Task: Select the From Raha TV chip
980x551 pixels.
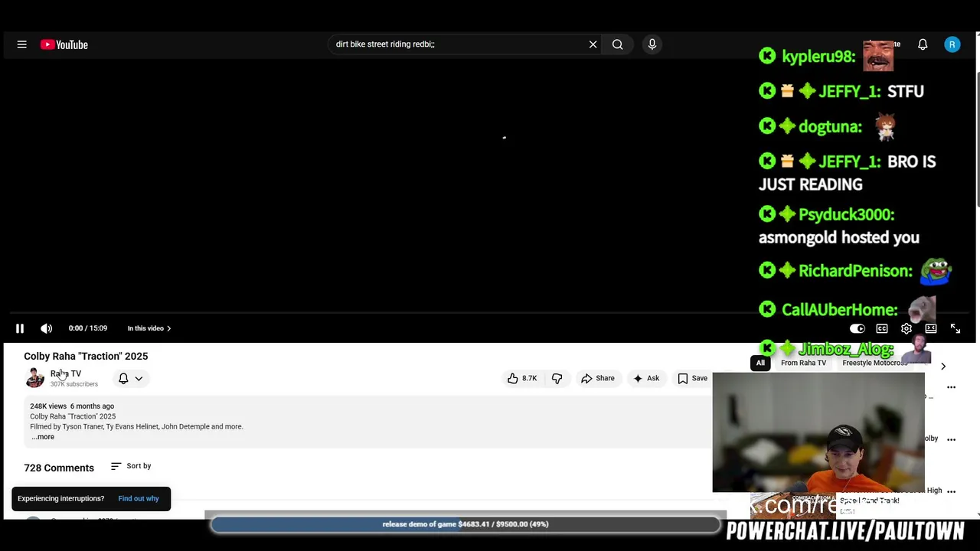Action: (x=803, y=363)
